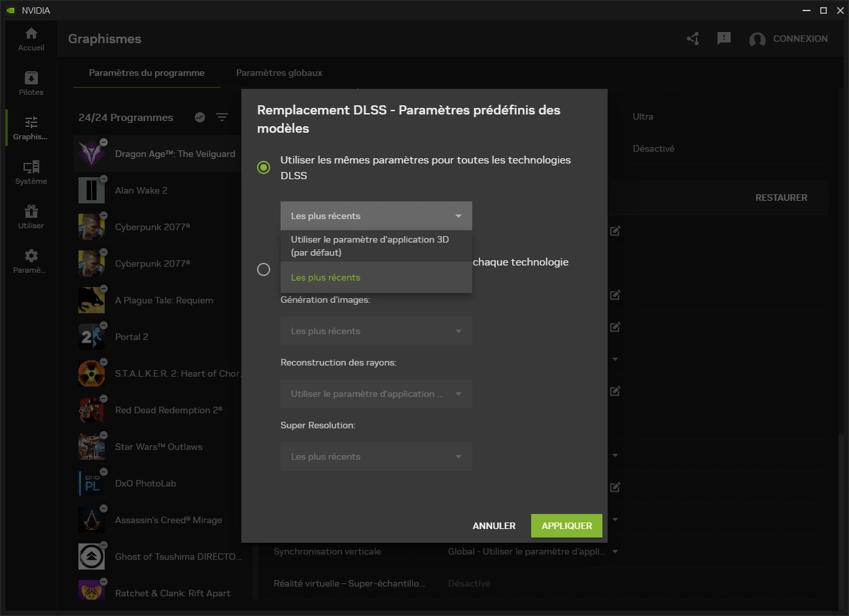849x616 pixels.
Task: Select the Alan Wake 2 game icon
Action: (92, 190)
